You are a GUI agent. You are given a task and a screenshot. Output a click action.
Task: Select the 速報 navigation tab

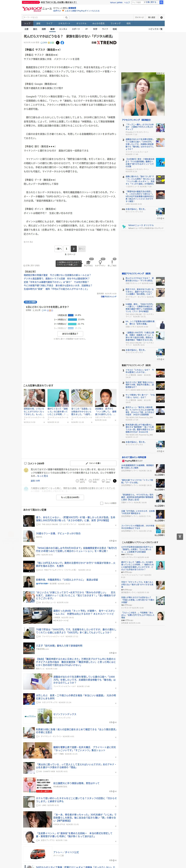[x=38, y=24]
